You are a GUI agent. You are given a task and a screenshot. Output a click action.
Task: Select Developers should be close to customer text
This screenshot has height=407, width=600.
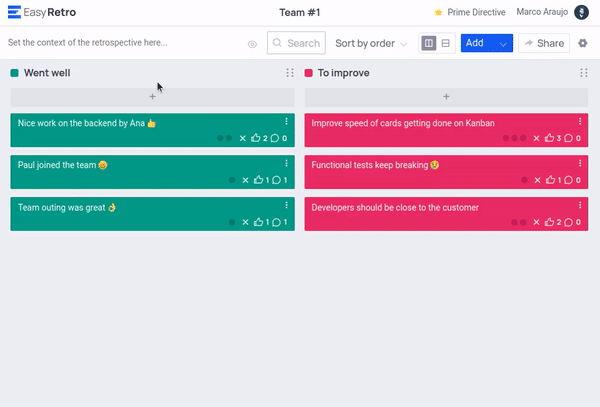click(395, 208)
